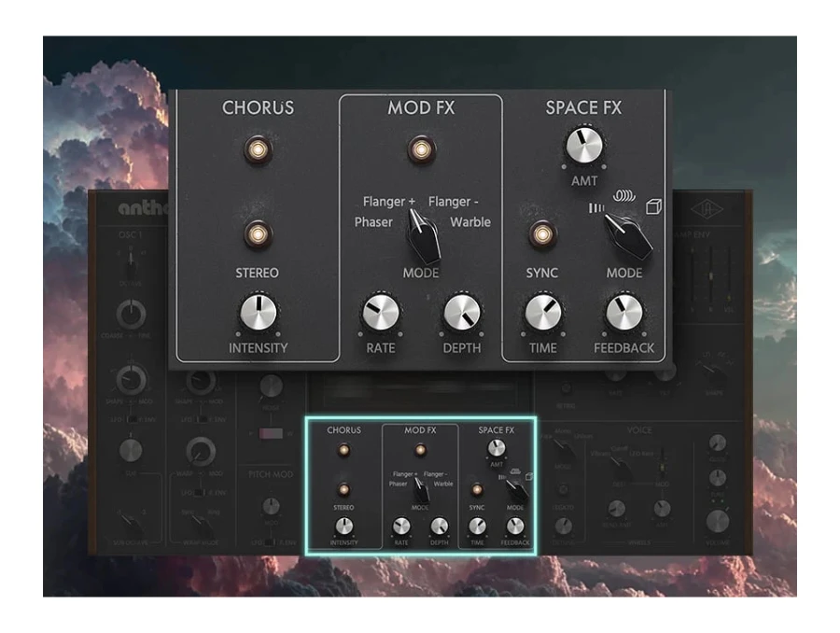Image resolution: width=840 pixels, height=633 pixels.
Task: Toggle SYNC light in small highlighted panel
Action: [x=477, y=489]
